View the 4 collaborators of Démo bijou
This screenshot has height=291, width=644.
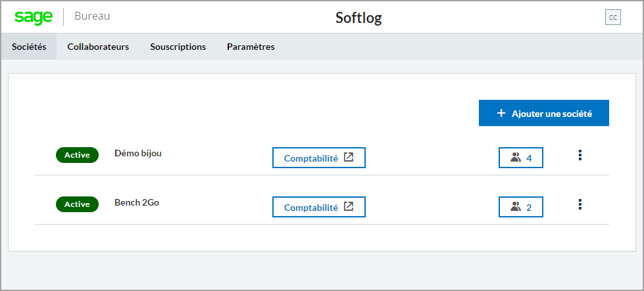pos(521,158)
